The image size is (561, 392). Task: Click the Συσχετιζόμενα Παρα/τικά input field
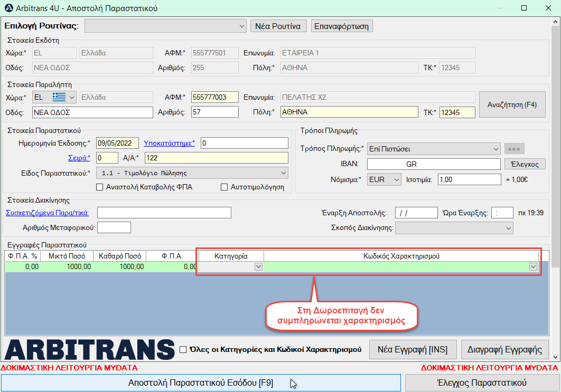[164, 213]
